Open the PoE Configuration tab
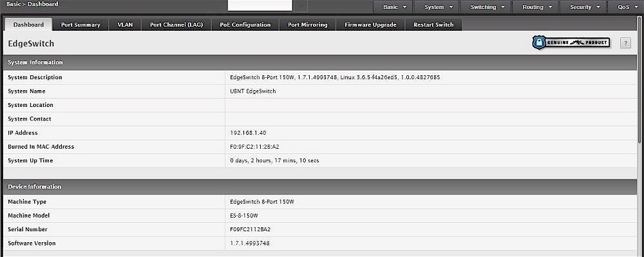The height and width of the screenshot is (257, 644). click(x=245, y=24)
